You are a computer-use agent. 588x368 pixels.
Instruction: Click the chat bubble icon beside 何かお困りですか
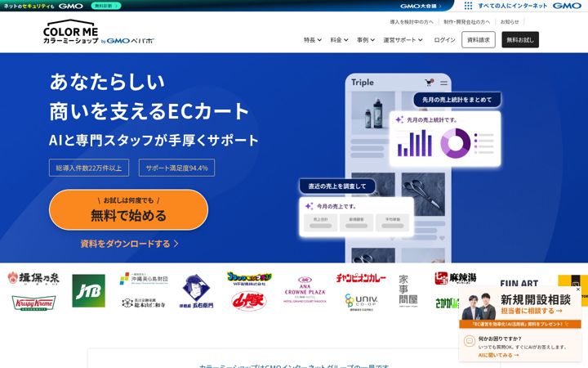(x=469, y=340)
